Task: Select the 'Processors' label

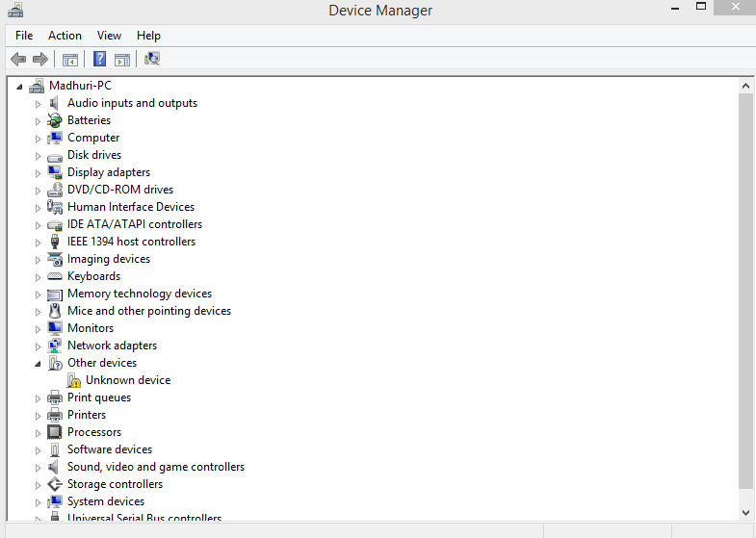Action: (94, 432)
